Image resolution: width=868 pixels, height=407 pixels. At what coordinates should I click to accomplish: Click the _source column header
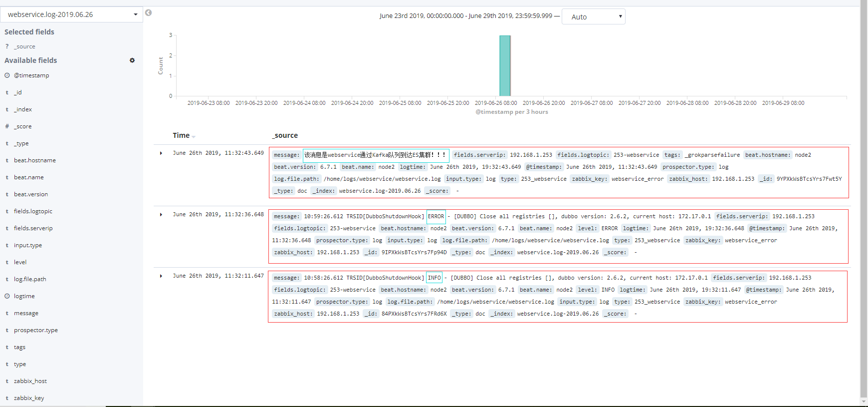pos(285,135)
